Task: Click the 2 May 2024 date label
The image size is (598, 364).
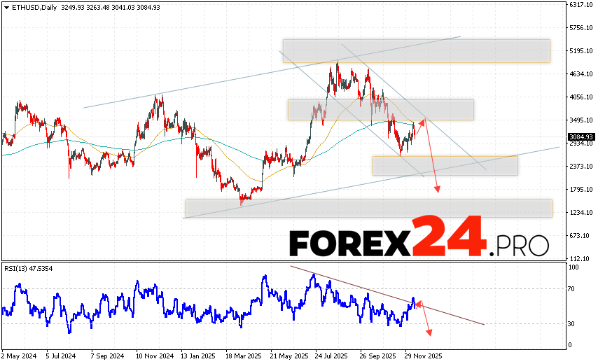Action: pos(18,355)
